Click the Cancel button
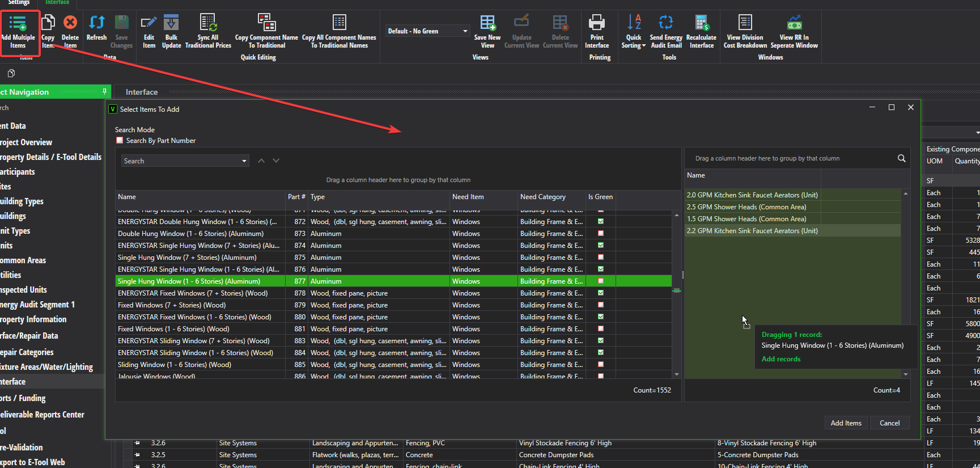 889,423
